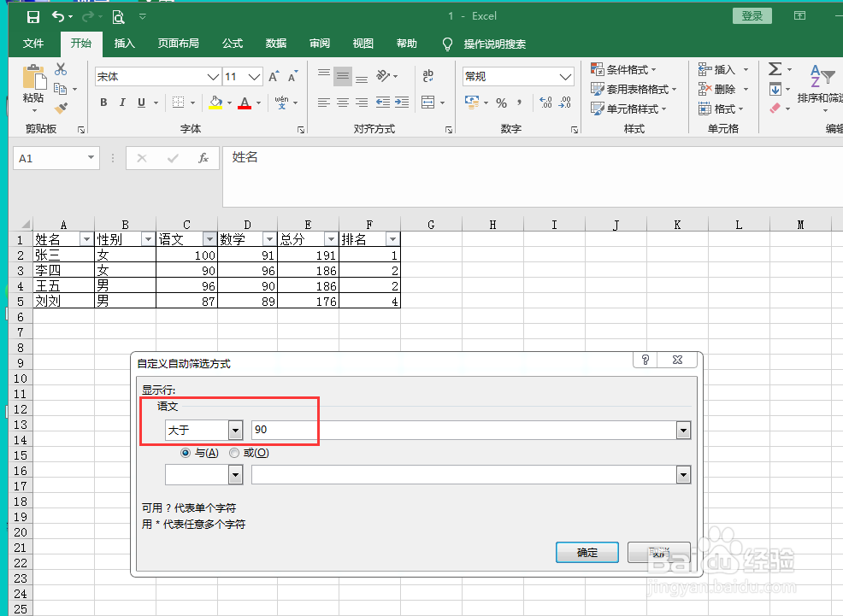Open Print Preview from quick access toolbar
Screen dimensions: 843x616
tap(118, 17)
